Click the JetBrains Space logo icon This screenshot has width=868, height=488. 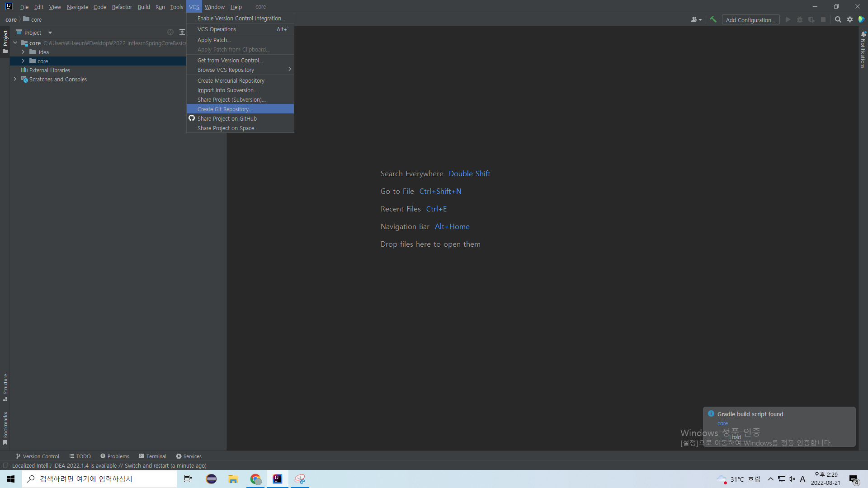pyautogui.click(x=861, y=19)
